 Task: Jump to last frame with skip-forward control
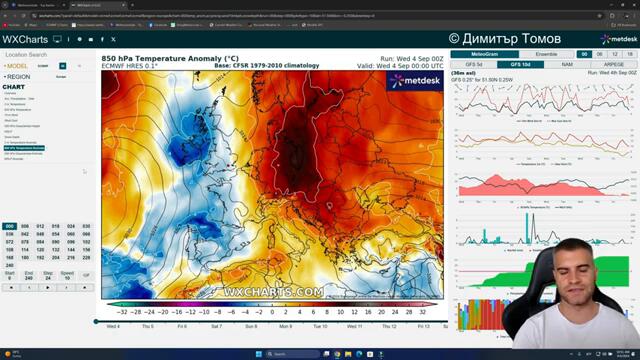85,288
